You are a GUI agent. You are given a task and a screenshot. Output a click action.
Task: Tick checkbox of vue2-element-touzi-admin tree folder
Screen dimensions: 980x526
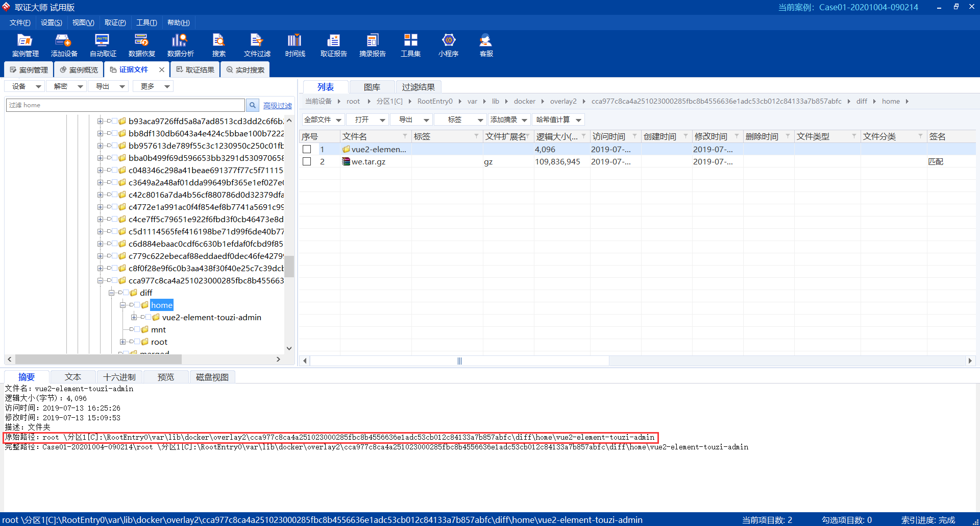click(148, 317)
